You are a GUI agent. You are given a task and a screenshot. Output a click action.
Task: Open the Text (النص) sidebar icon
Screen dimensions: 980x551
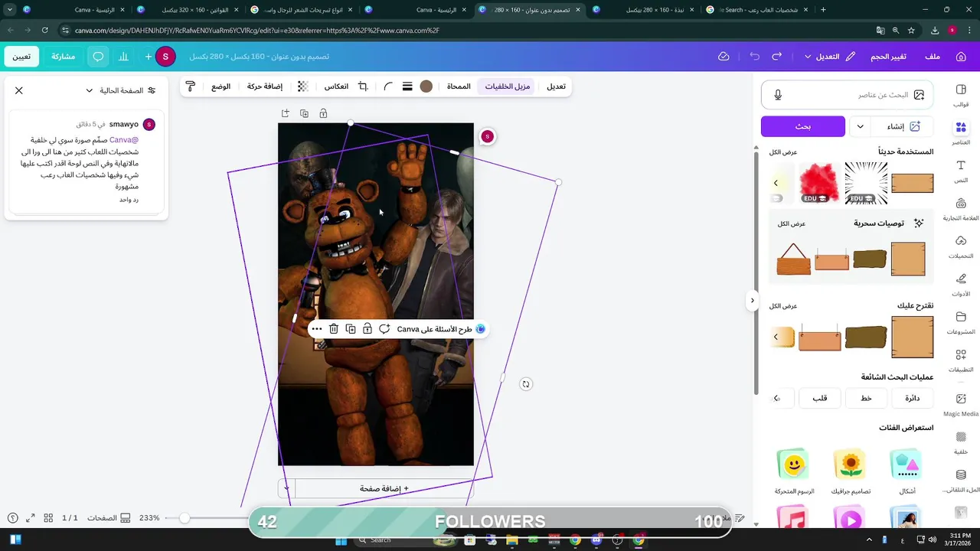coord(961,171)
